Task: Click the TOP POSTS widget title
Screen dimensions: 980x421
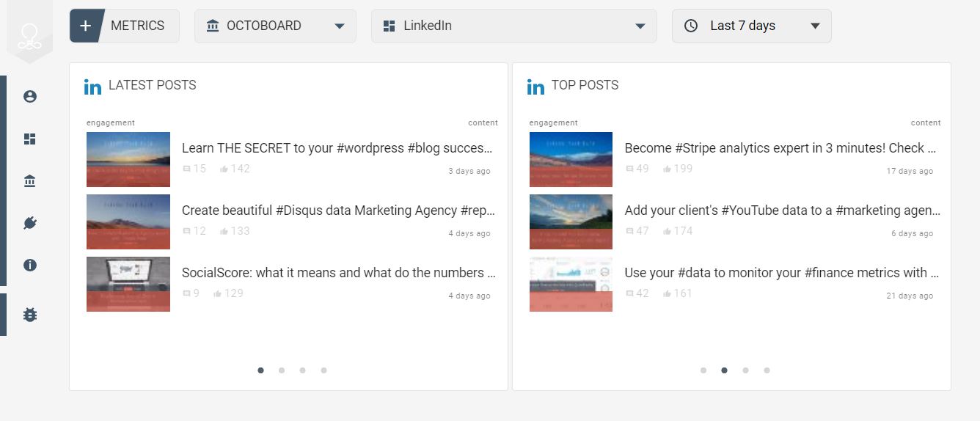Action: click(585, 85)
